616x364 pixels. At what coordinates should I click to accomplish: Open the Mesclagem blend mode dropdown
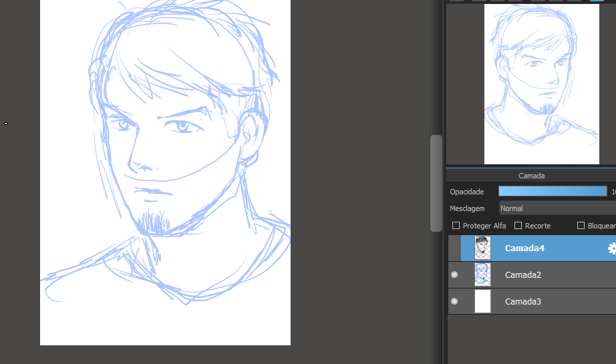557,208
